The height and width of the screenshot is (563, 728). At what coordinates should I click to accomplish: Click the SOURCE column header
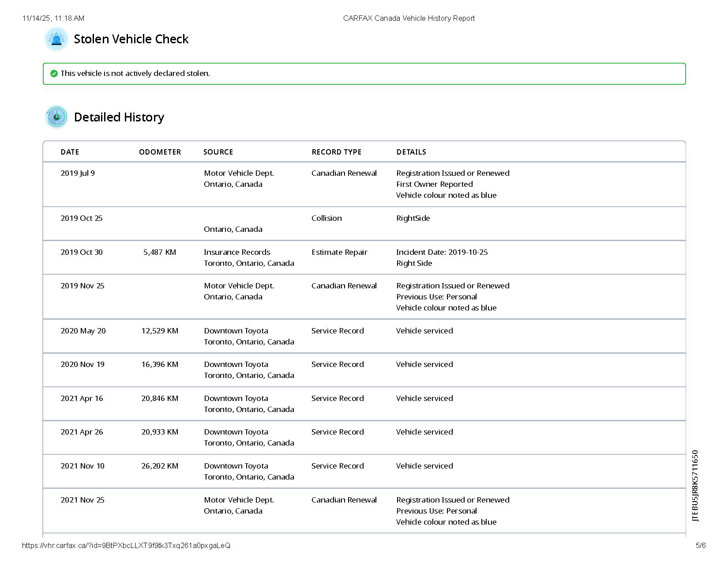(218, 152)
